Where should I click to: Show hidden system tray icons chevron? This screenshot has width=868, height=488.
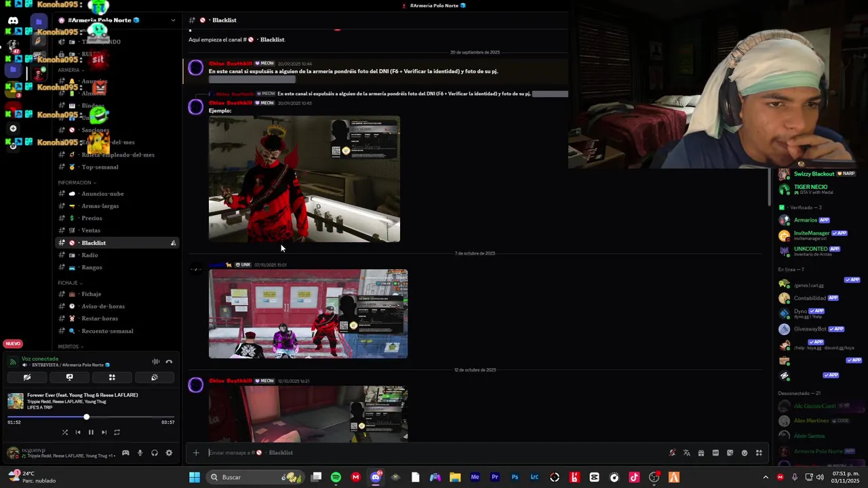[x=766, y=477]
